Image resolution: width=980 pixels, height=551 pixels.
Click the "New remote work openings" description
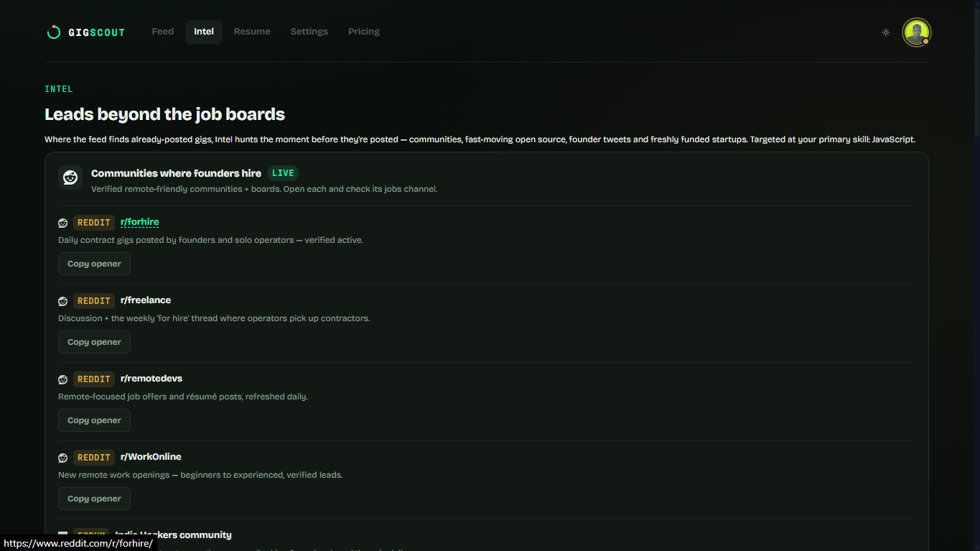coord(200,475)
